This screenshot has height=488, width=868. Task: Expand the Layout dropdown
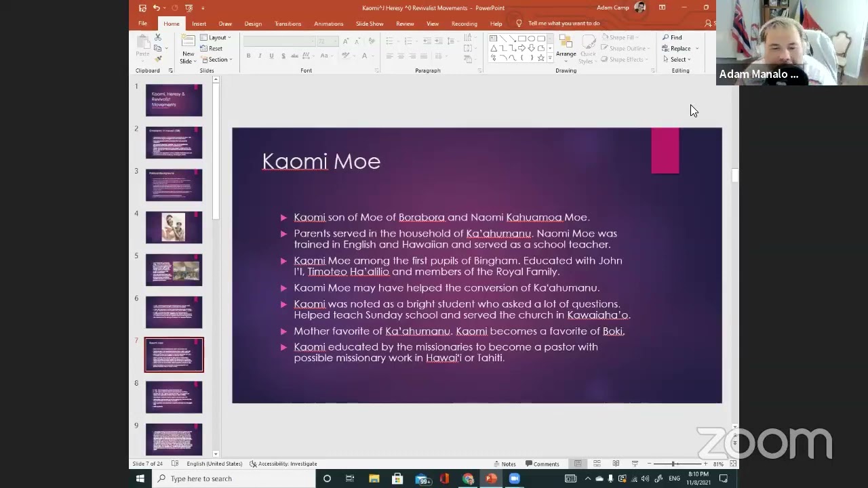[x=216, y=37]
